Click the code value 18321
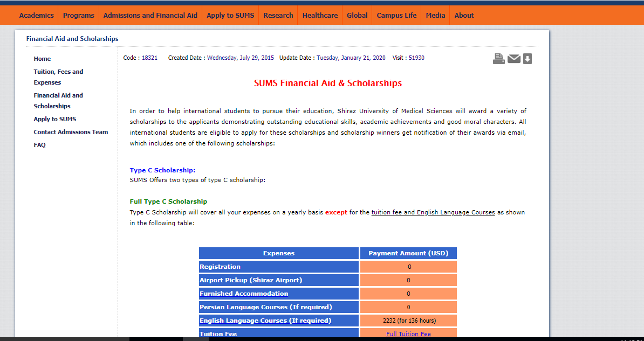The image size is (644, 341). pyautogui.click(x=149, y=58)
